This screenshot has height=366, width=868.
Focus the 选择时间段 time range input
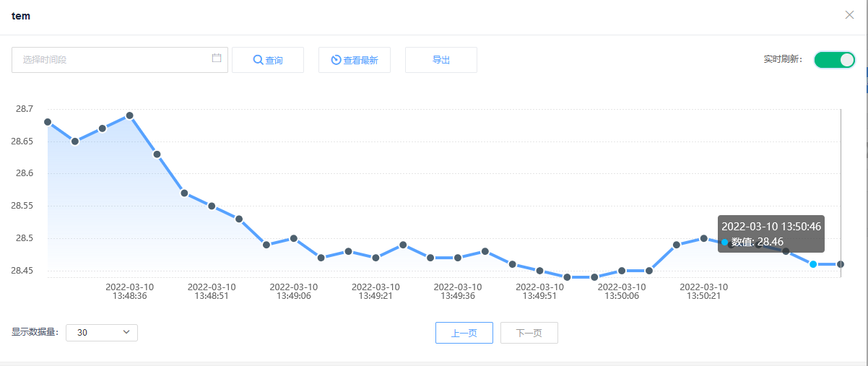point(108,60)
